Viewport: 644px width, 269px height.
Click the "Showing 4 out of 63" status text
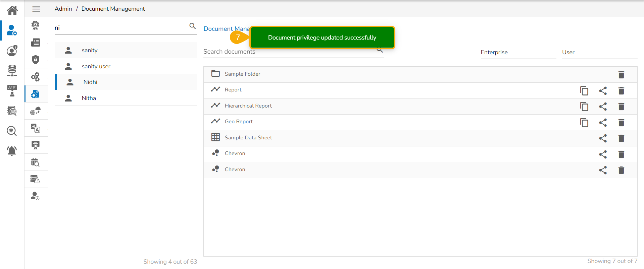click(x=170, y=262)
